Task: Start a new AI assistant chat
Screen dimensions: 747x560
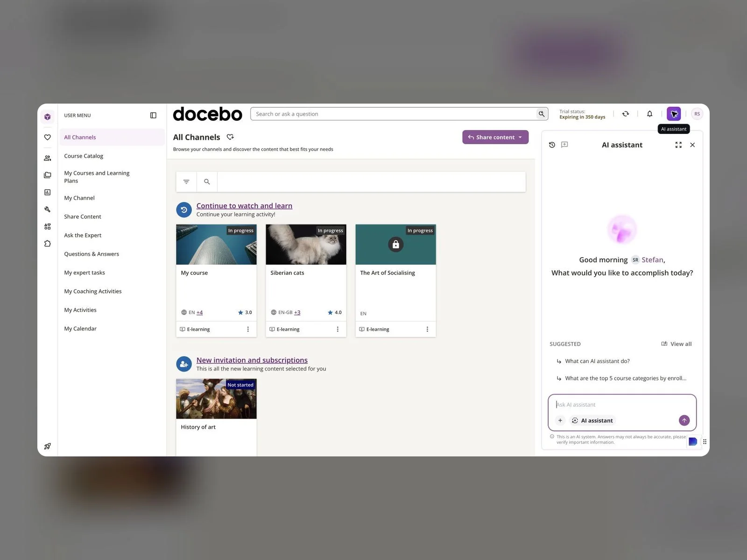Action: (x=564, y=145)
